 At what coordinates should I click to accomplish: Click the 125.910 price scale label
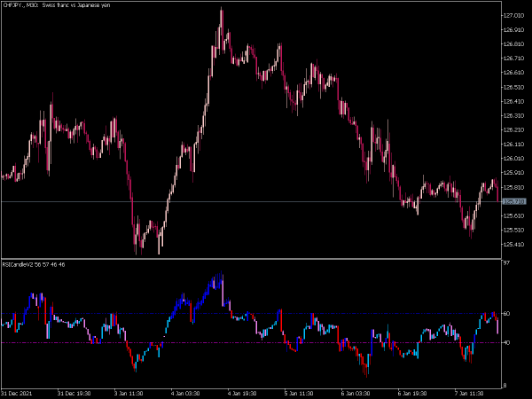(514, 172)
